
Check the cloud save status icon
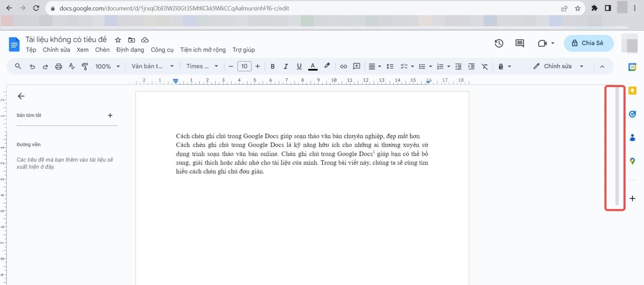(145, 40)
